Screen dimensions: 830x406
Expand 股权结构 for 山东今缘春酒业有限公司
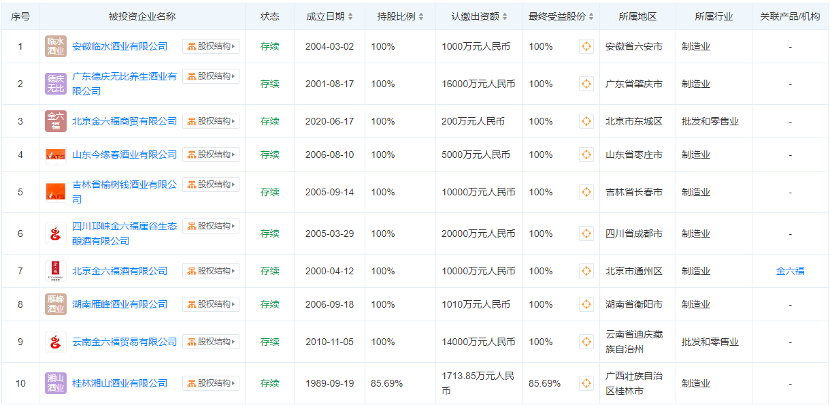pos(210,154)
